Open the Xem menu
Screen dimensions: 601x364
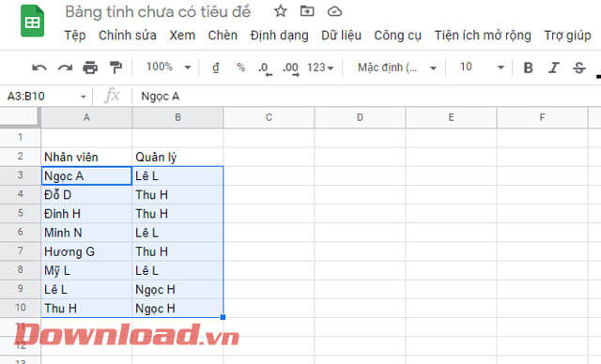coord(182,36)
